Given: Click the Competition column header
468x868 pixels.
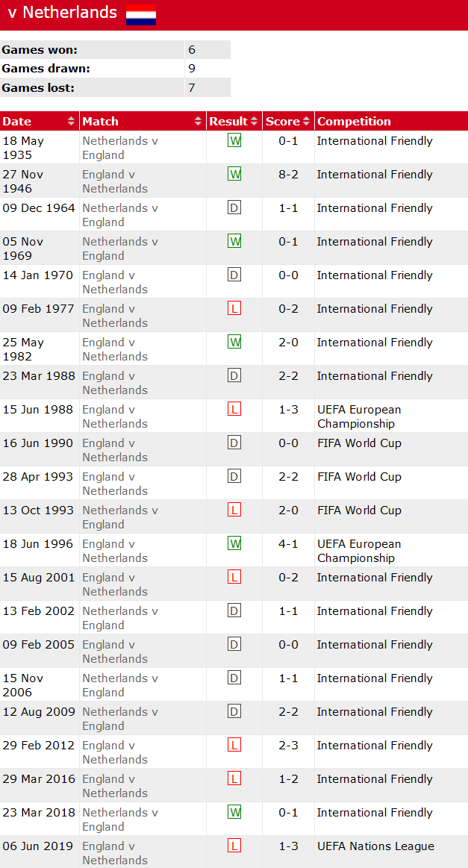Looking at the screenshot, I should click(354, 122).
